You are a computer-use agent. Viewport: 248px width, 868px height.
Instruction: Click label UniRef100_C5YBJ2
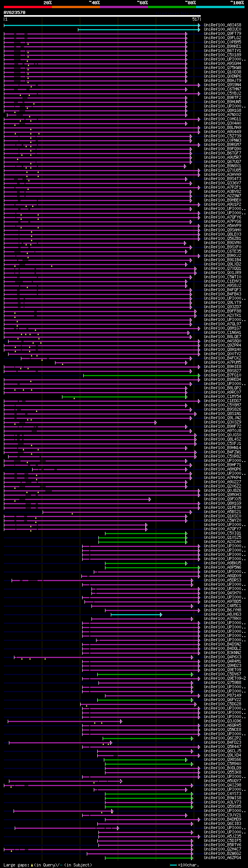click(222, 94)
